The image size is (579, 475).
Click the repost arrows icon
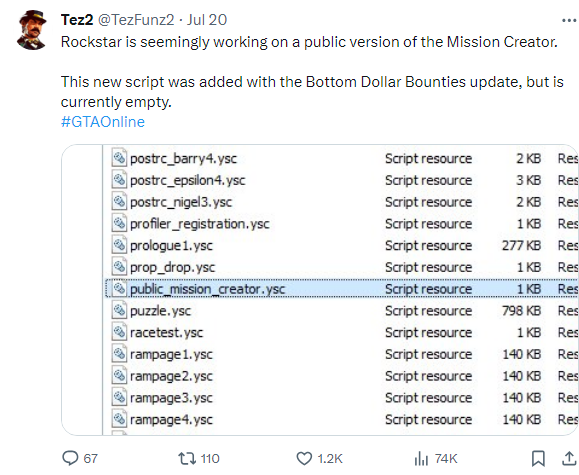click(186, 459)
